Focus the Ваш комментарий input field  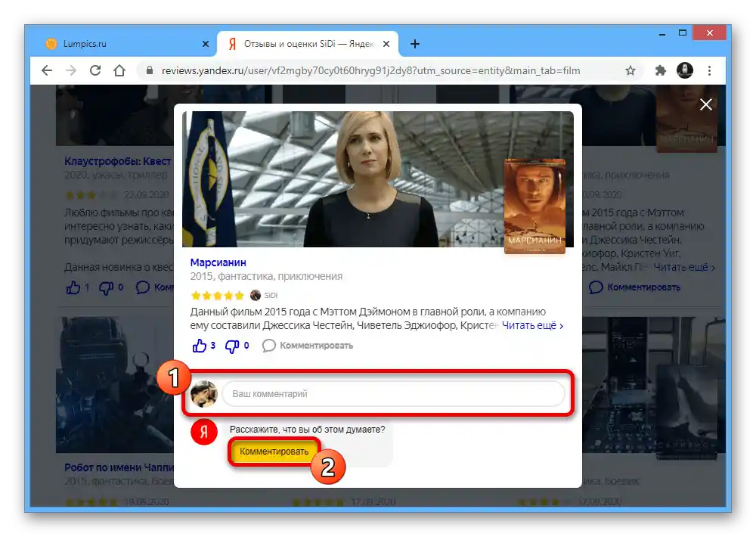[393, 394]
